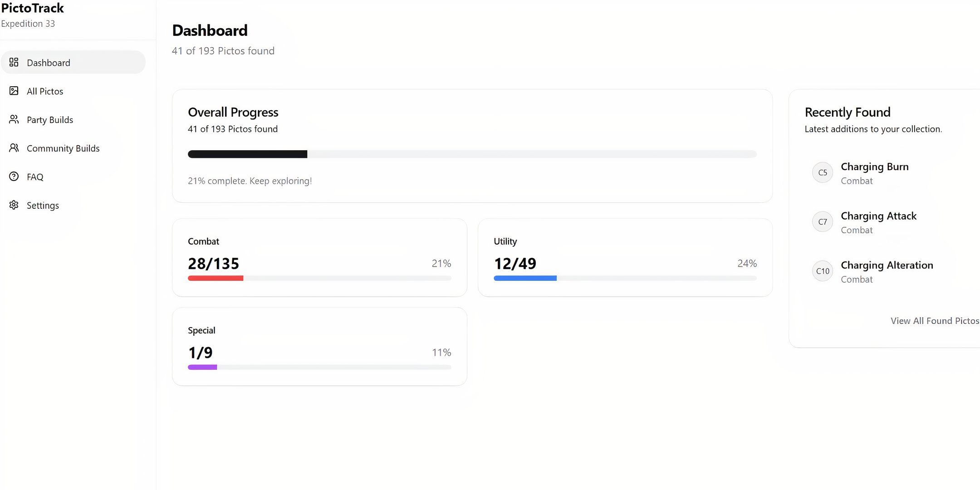Click the All Pictos image icon
The width and height of the screenshot is (980, 490).
pos(14,91)
